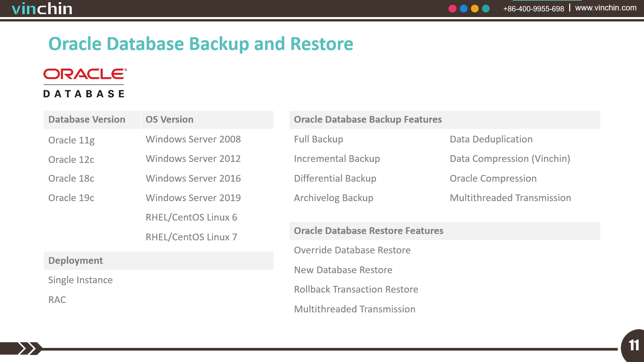Click the pink dot in the header
Image resolution: width=644 pixels, height=362 pixels.
pos(452,8)
